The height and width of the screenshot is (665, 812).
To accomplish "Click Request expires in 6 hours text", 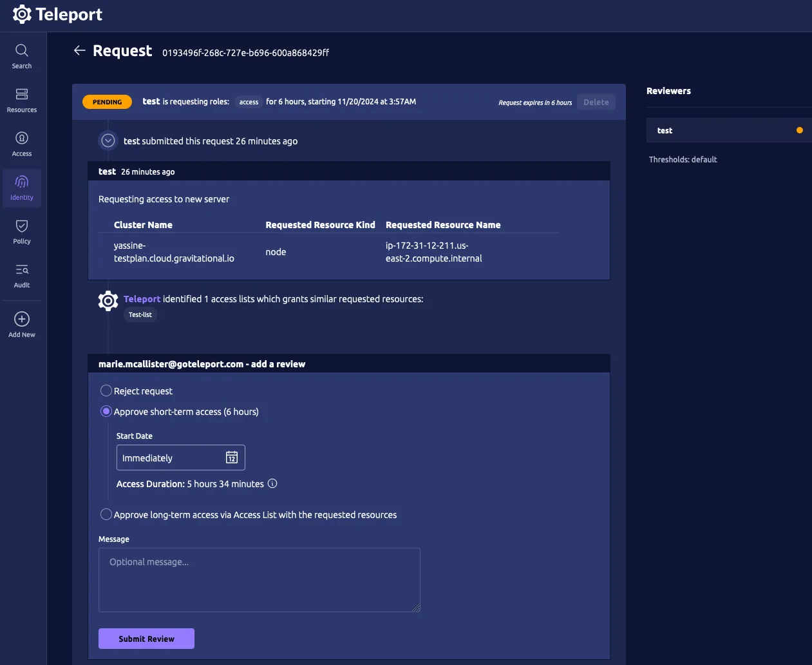I will (535, 102).
